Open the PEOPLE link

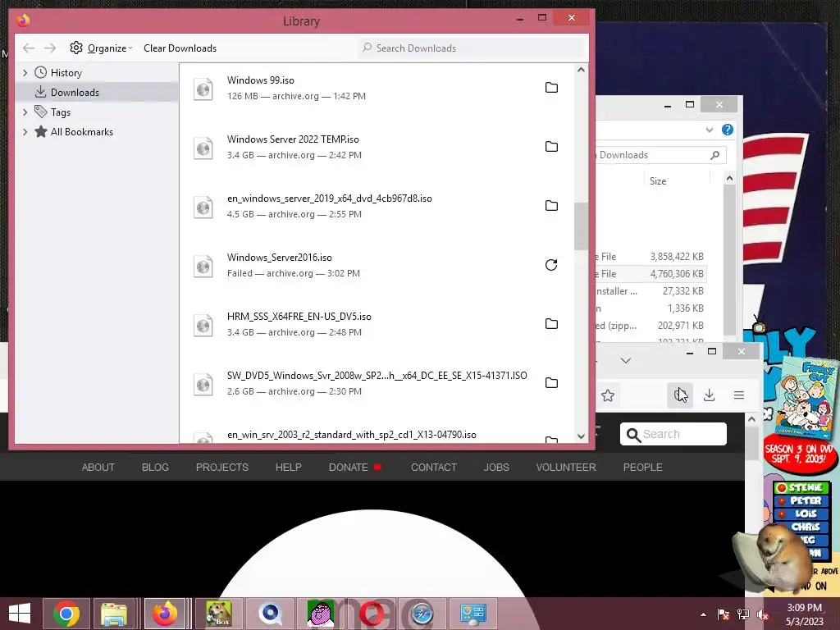point(642,467)
